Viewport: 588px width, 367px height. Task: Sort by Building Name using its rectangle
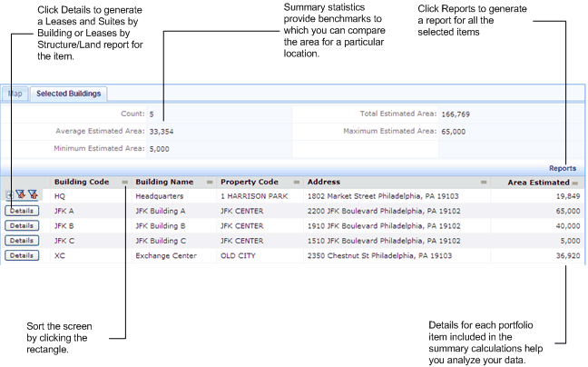point(210,183)
